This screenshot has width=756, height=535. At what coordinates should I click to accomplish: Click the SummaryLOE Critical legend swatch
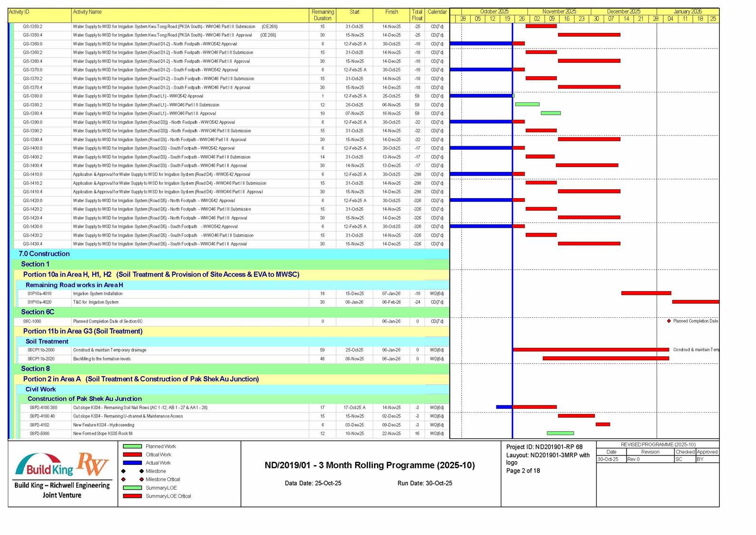click(132, 496)
